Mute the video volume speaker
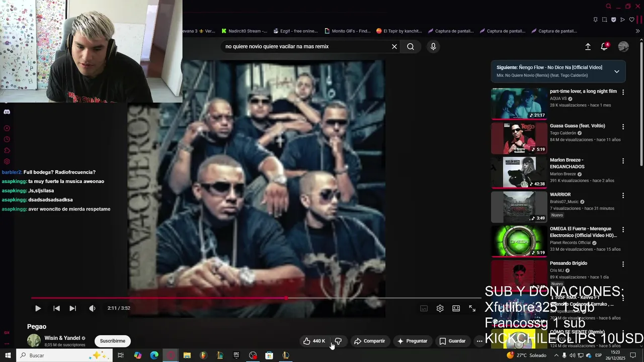This screenshot has width=644, height=362. tap(92, 308)
